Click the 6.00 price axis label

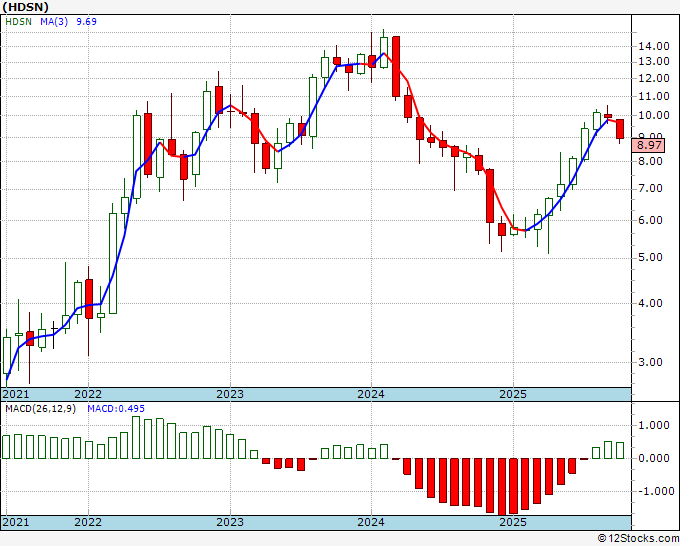coord(650,220)
